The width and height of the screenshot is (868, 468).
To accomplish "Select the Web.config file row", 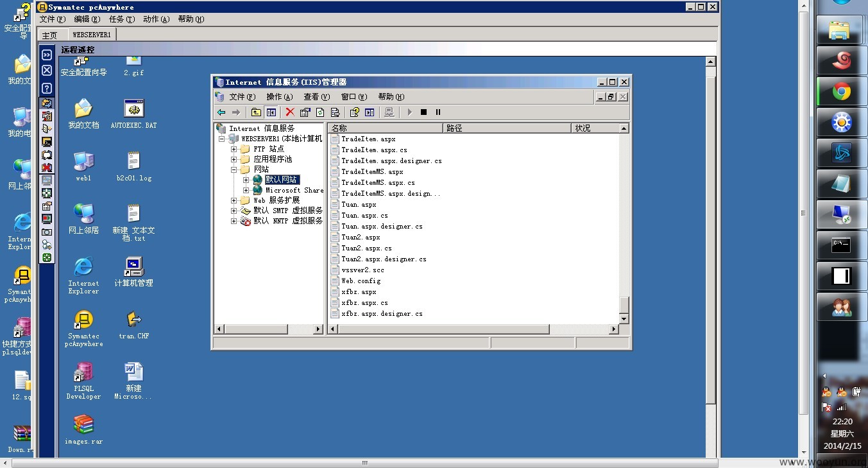I will coord(361,281).
